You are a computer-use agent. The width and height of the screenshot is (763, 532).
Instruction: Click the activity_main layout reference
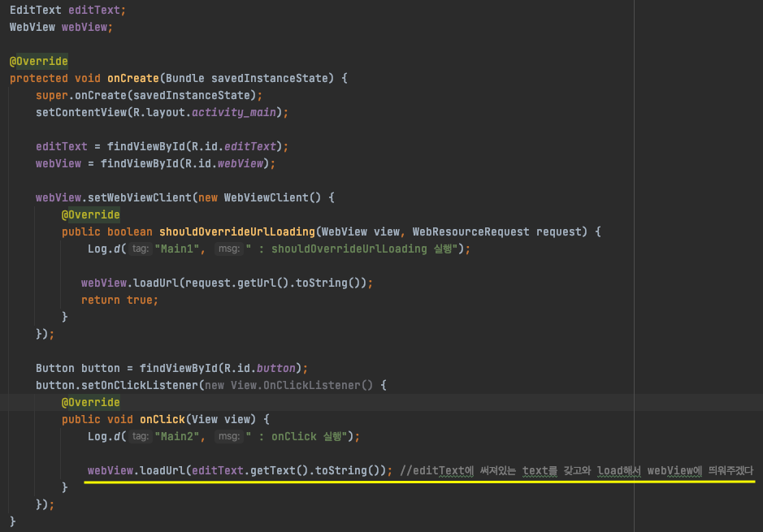[233, 112]
